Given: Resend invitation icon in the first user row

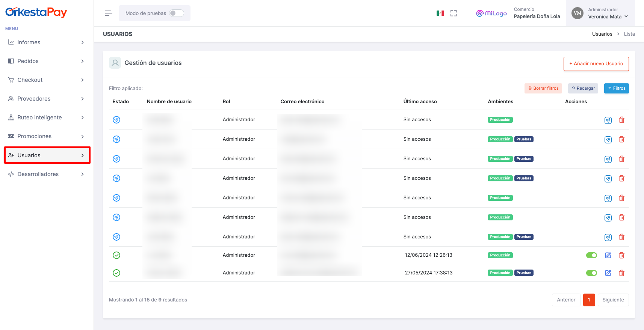Looking at the screenshot, I should 608,120.
